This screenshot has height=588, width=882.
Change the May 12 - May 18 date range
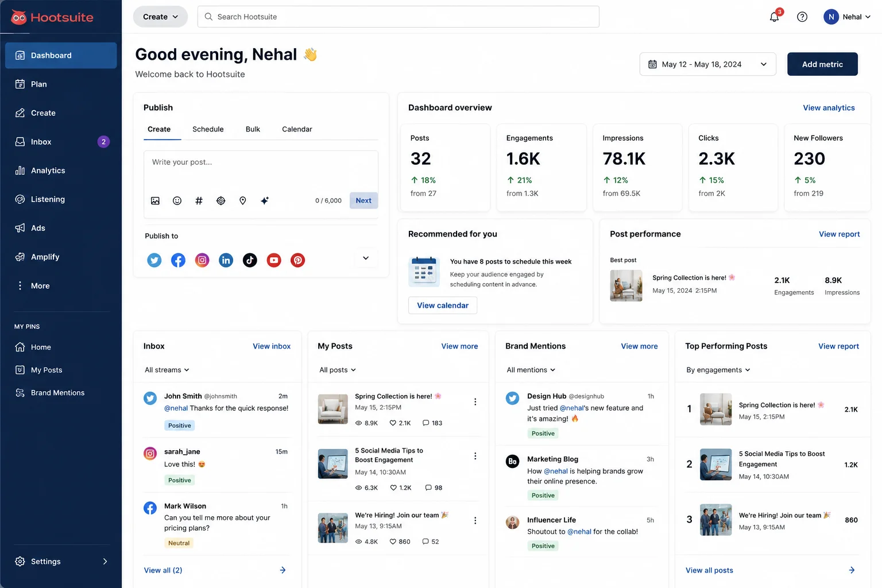707,64
